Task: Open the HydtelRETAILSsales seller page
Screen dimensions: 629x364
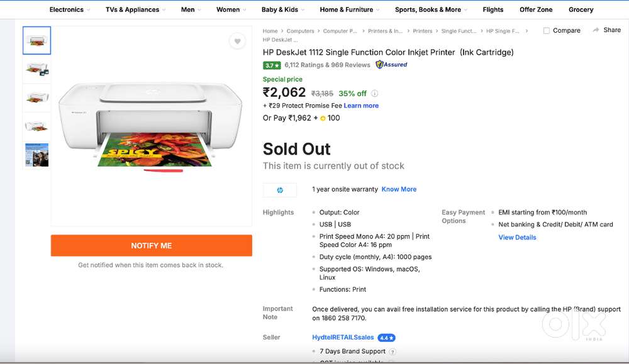Action: click(x=343, y=338)
